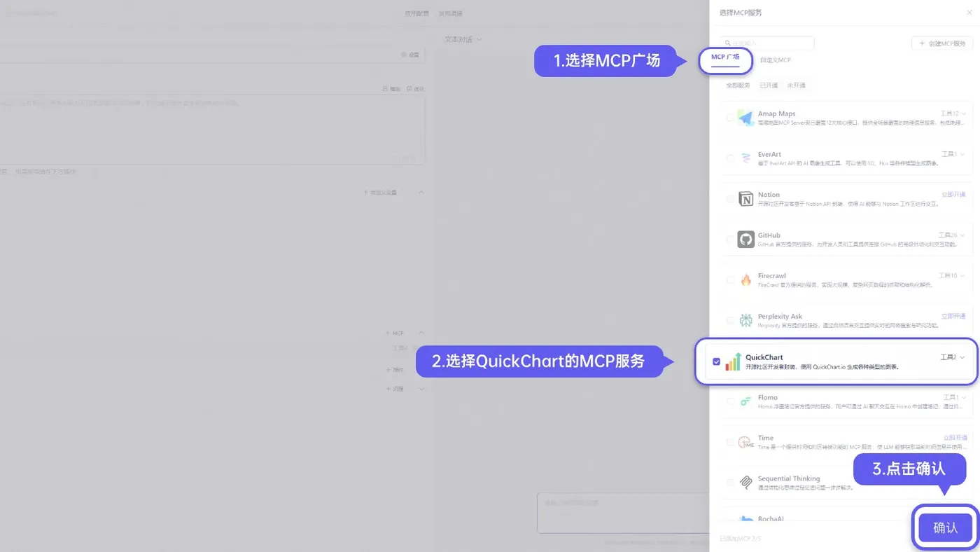
Task: Click 立即开通 for Time
Action: 955,438
